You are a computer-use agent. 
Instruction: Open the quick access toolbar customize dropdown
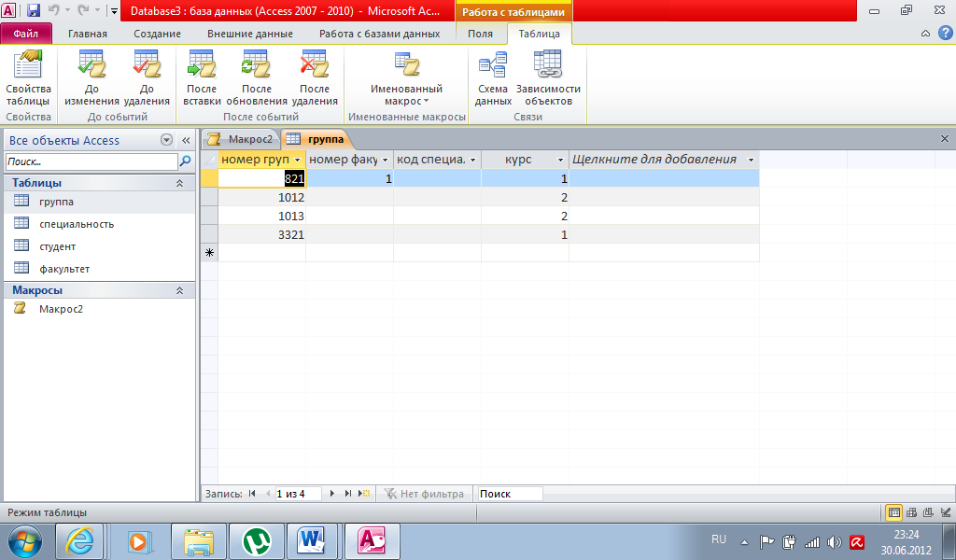click(114, 11)
